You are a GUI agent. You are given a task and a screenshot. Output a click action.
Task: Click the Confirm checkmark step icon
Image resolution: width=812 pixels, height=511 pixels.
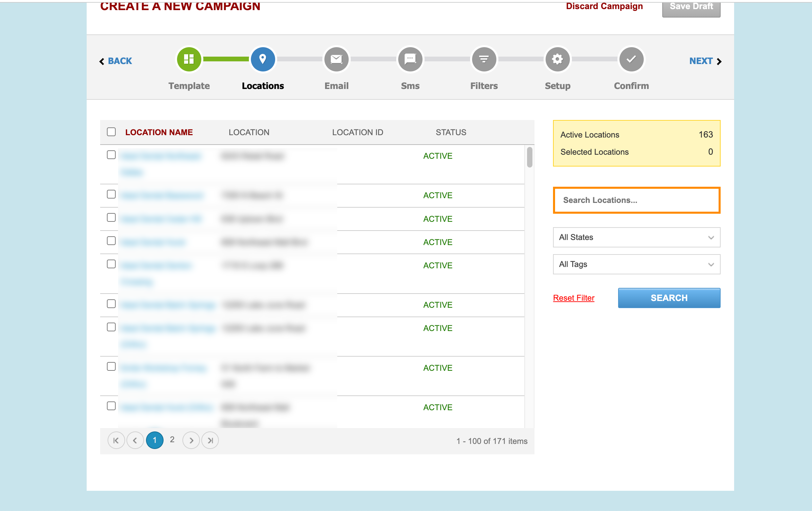pos(631,59)
